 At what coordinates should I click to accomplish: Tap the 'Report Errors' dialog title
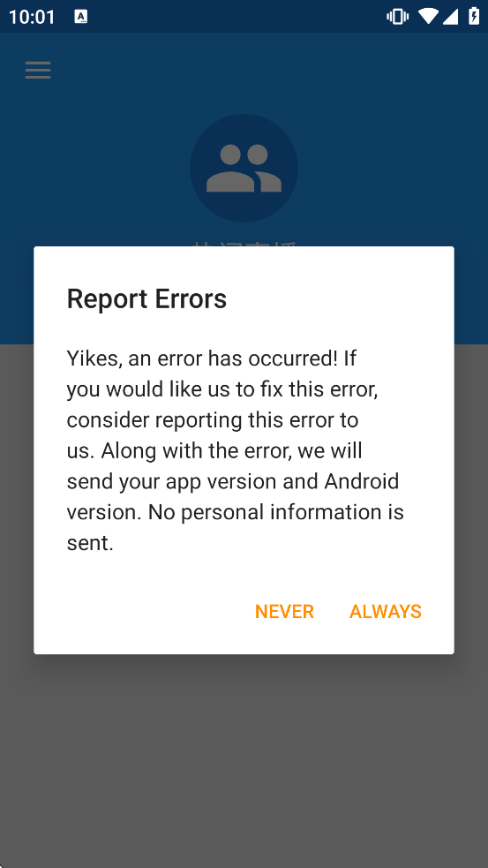[x=146, y=299]
